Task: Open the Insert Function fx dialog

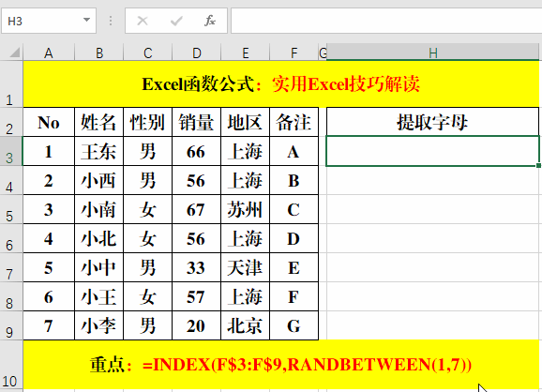Action: click(x=210, y=21)
